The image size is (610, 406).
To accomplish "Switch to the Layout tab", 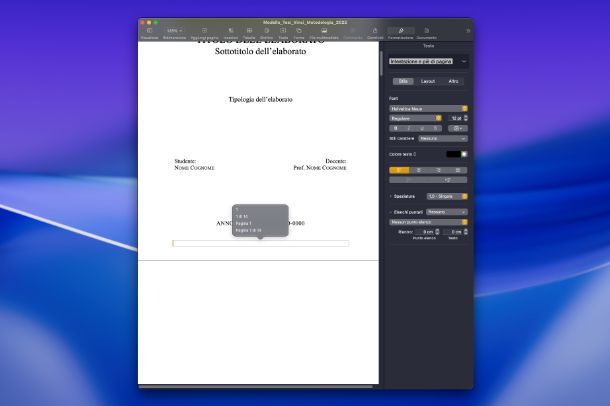I will [x=428, y=80].
